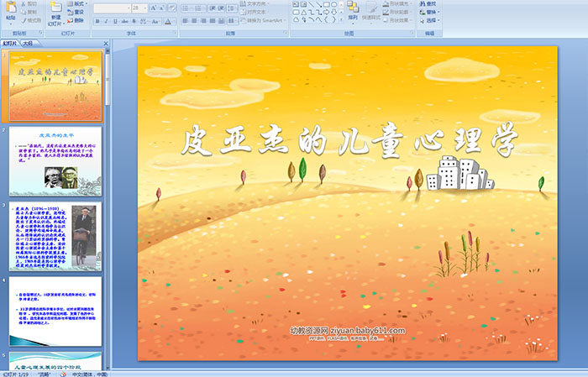The height and width of the screenshot is (377, 588).
Task: Click the Grow Font (larger A) icon
Action: pos(154,8)
